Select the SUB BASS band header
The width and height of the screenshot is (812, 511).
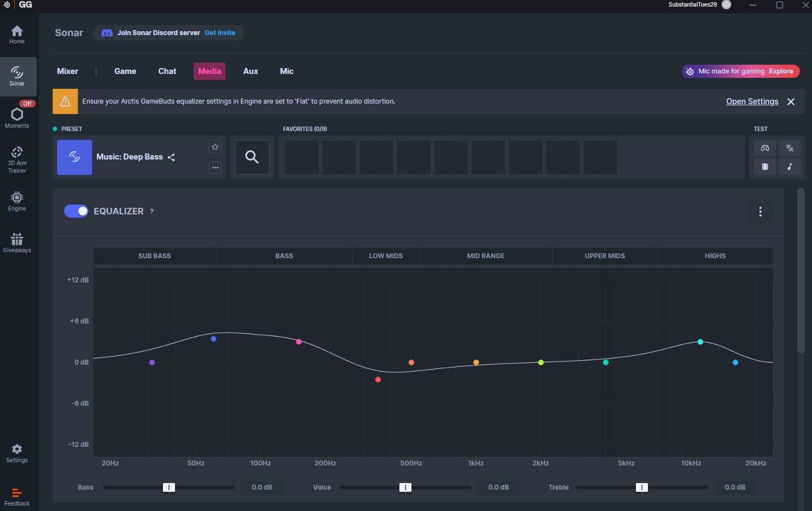pos(155,256)
